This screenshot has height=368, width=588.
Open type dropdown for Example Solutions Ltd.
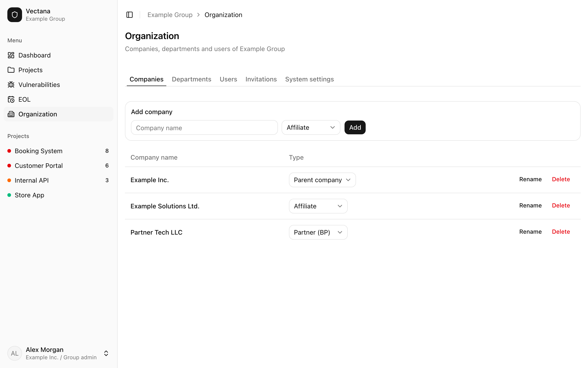(318, 206)
